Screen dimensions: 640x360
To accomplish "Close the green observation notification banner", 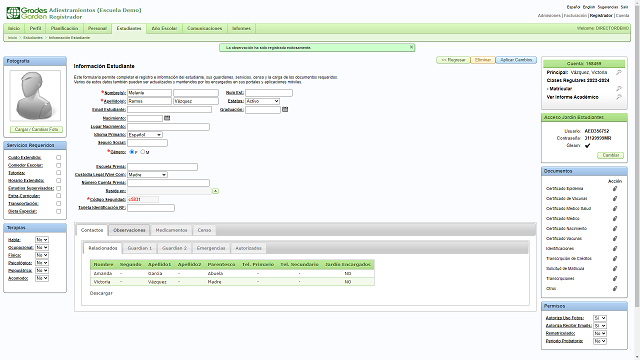I will [x=411, y=47].
